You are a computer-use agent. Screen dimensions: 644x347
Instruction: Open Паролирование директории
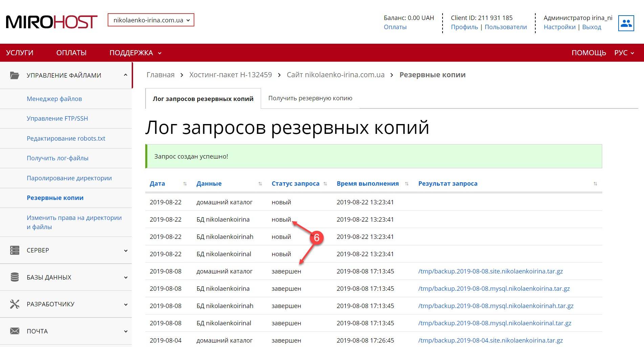pyautogui.click(x=69, y=178)
